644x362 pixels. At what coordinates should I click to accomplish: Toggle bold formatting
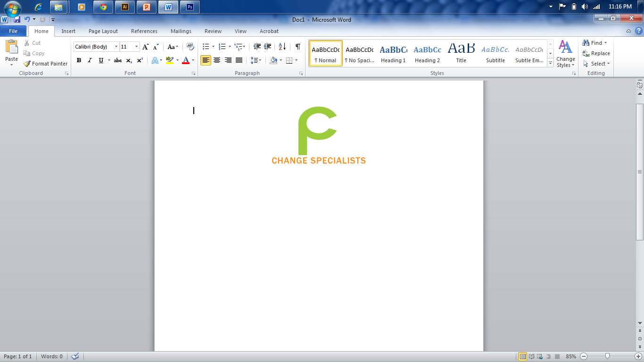[79, 60]
